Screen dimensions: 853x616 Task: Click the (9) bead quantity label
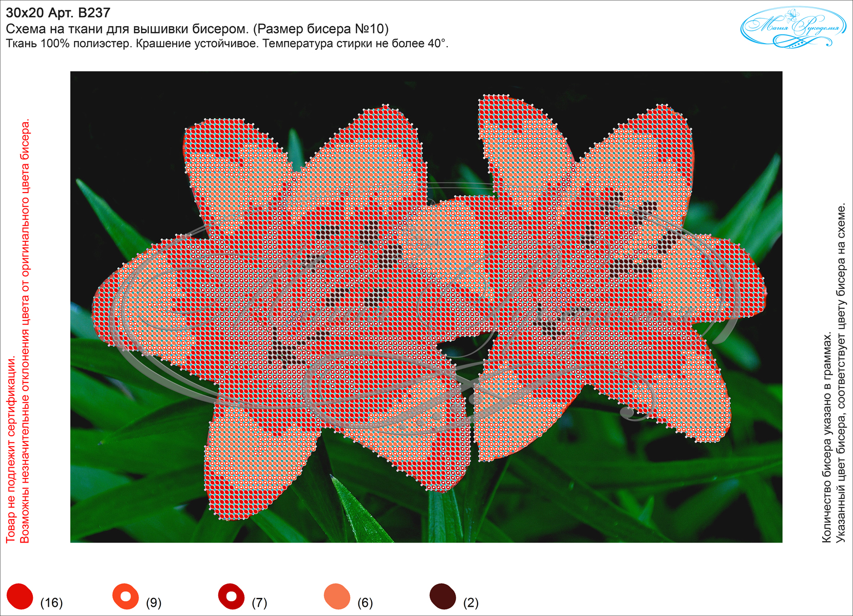tap(154, 602)
